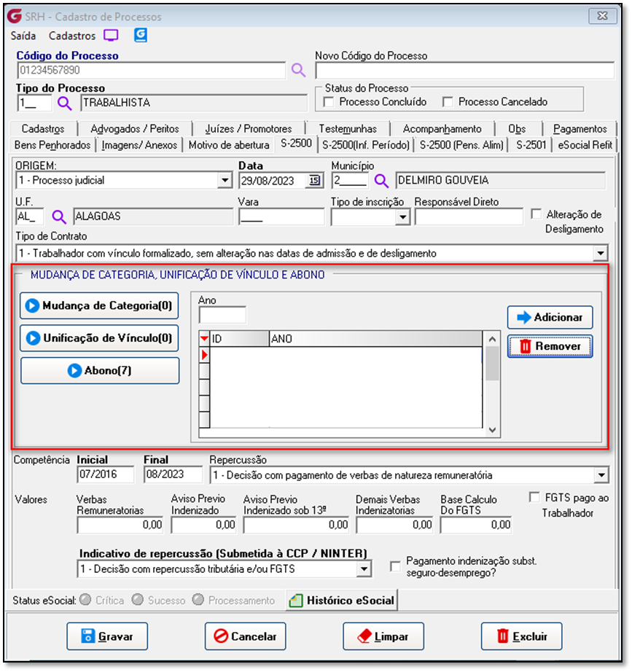Click the Excluir button
Image resolution: width=632 pixels, height=672 pixels.
tap(521, 636)
